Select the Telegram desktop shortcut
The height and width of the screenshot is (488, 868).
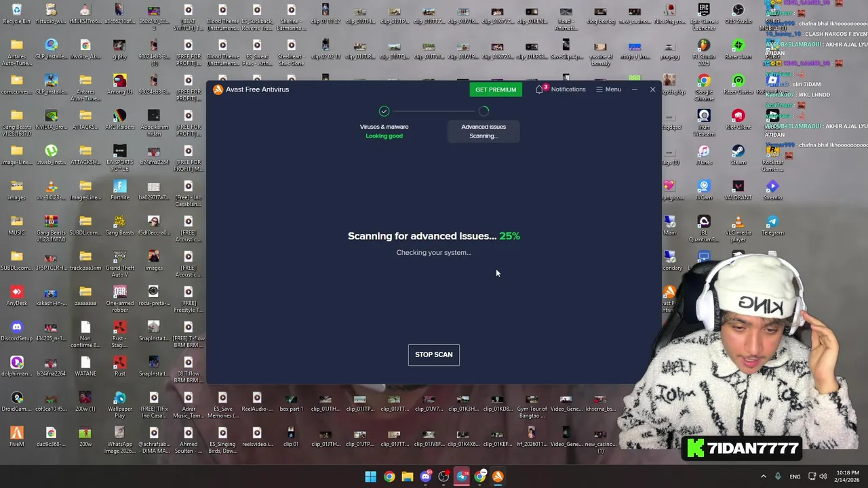772,225
